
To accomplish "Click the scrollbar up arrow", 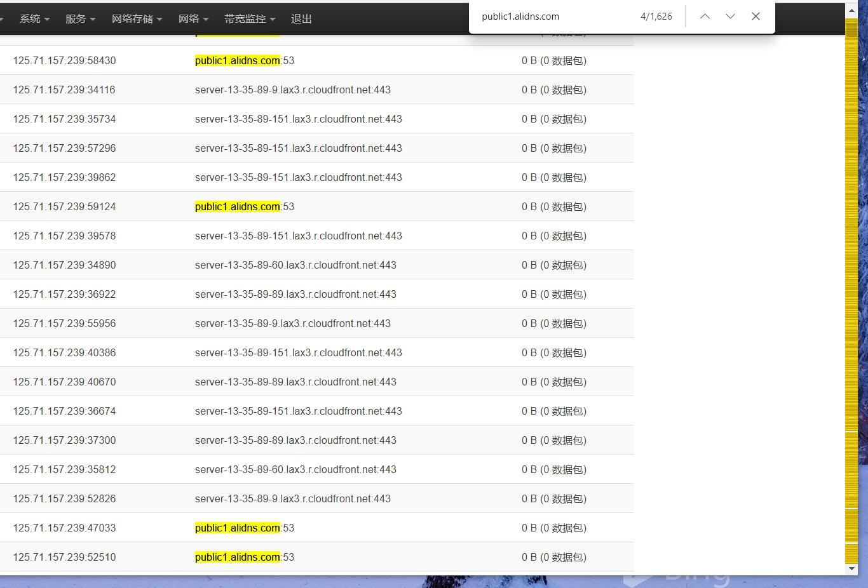I will point(851,9).
